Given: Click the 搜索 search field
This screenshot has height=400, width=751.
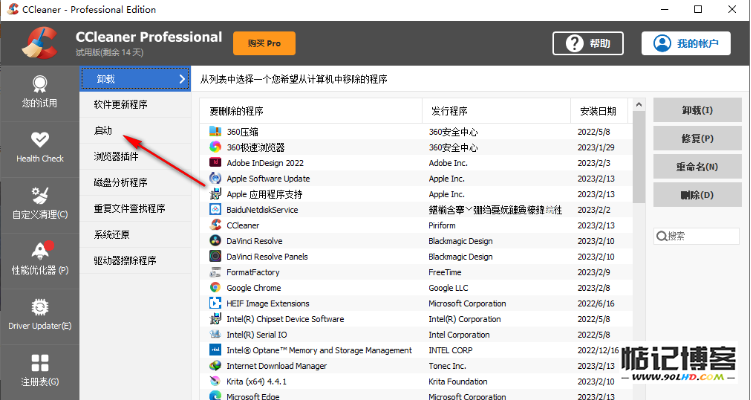Looking at the screenshot, I should point(696,236).
